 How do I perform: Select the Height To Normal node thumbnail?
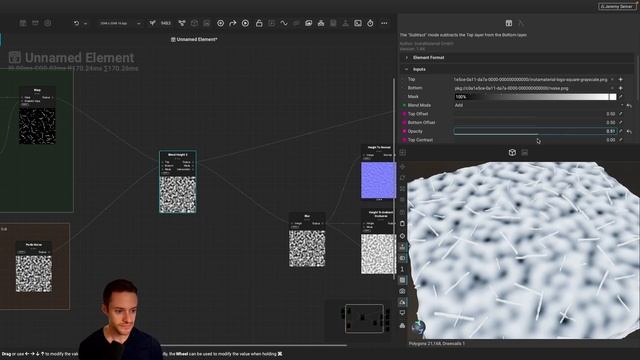(x=378, y=180)
